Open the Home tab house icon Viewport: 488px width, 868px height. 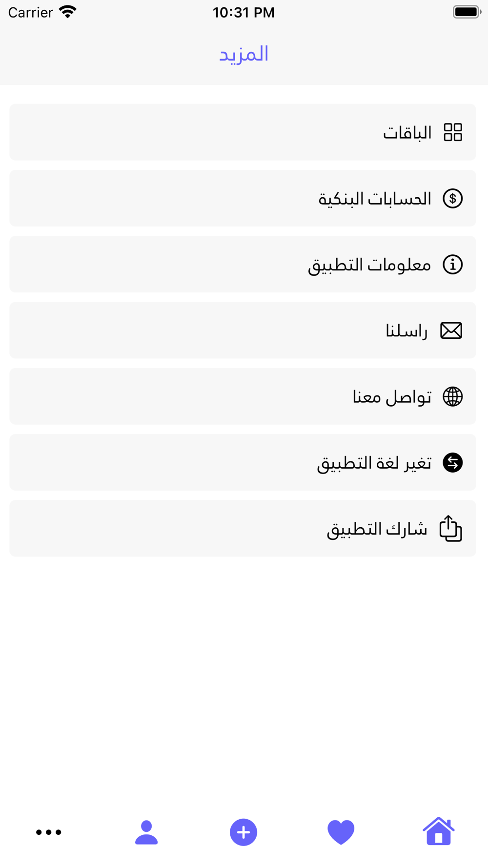(x=438, y=831)
